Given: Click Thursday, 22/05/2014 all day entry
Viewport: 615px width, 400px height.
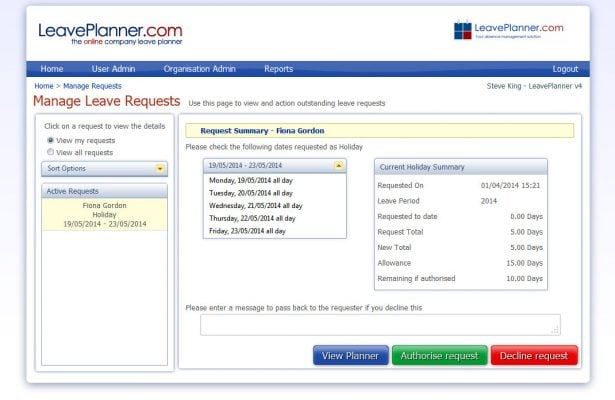Looking at the screenshot, I should tap(252, 218).
